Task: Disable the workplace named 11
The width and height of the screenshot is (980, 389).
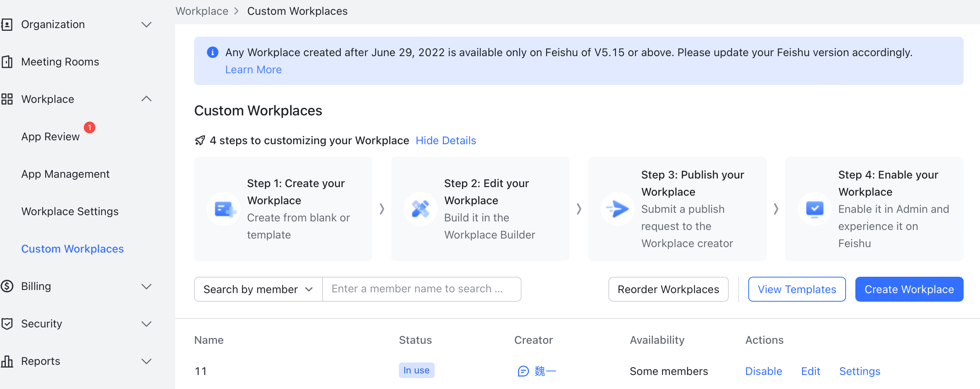Action: (763, 371)
